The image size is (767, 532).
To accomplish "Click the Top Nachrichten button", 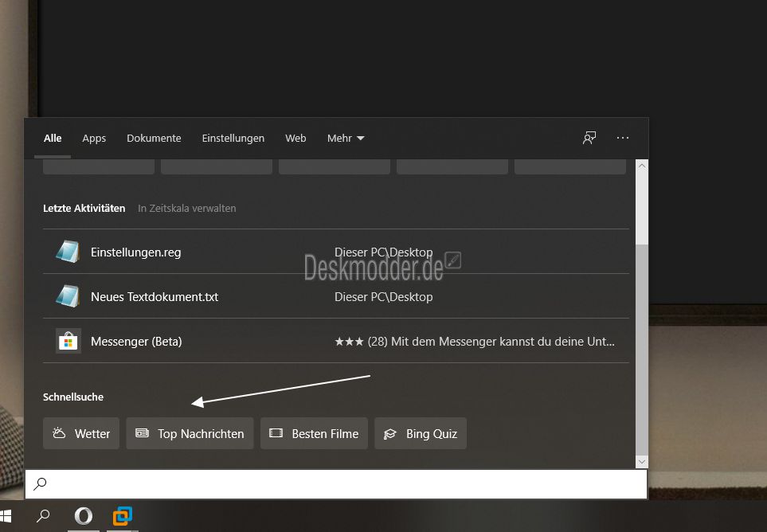I will 190,433.
